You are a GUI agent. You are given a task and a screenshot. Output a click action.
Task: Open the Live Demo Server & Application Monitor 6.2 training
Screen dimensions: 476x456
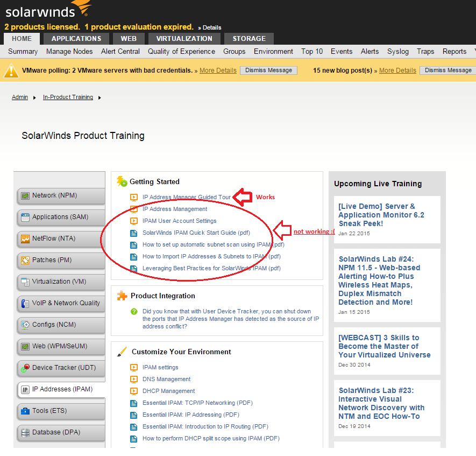381,215
